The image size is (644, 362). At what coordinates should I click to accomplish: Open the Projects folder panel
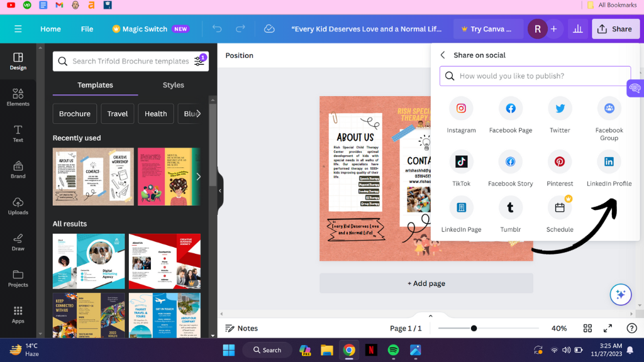pos(18,278)
